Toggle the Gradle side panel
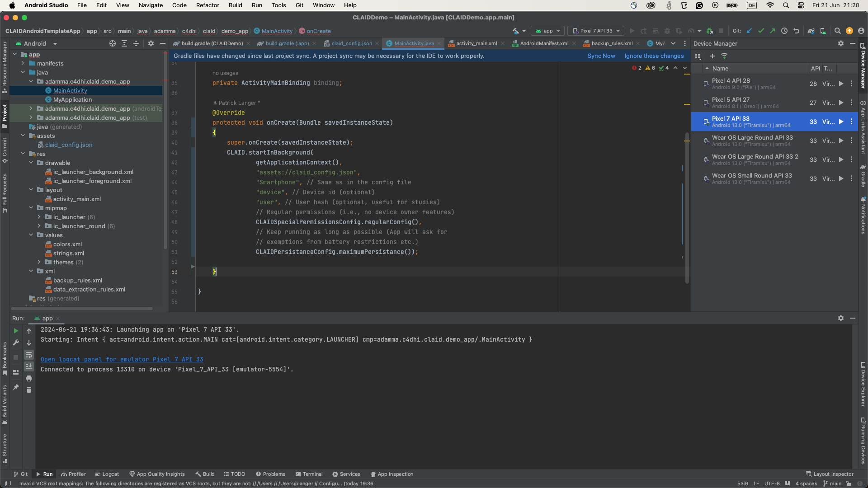 863,176
